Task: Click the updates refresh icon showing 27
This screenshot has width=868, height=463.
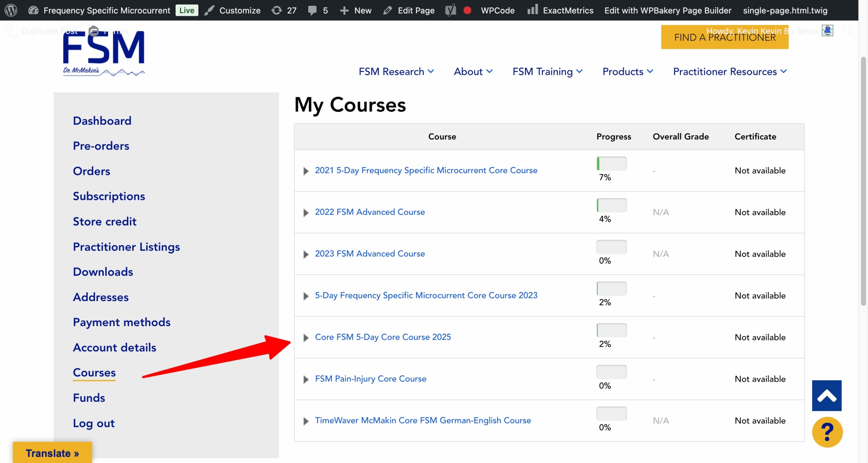Action: pyautogui.click(x=277, y=10)
